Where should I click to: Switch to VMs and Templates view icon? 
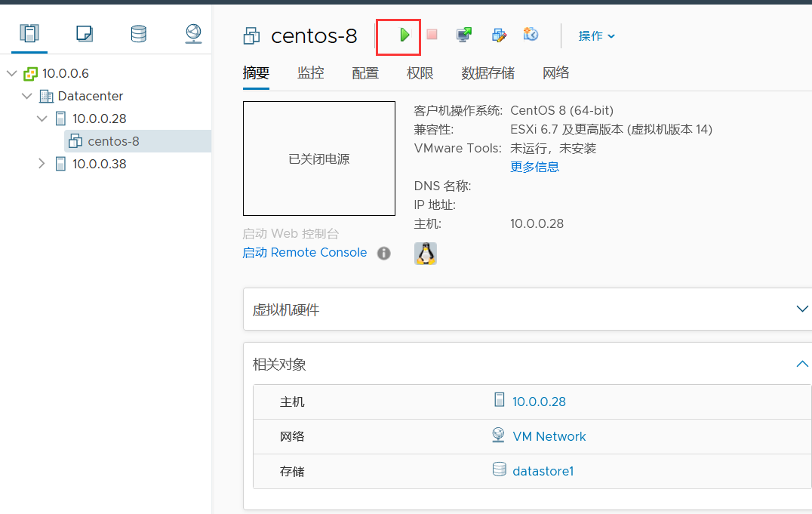click(x=84, y=34)
